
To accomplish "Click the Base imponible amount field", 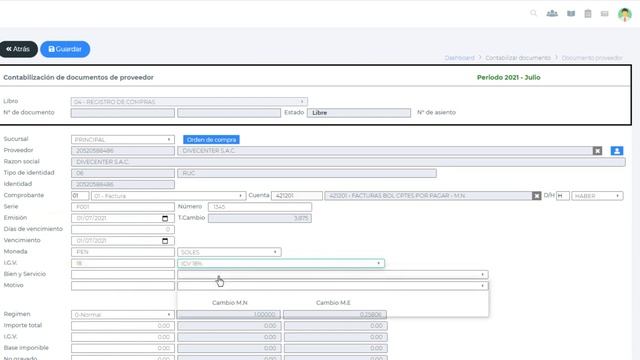I will (x=122, y=348).
